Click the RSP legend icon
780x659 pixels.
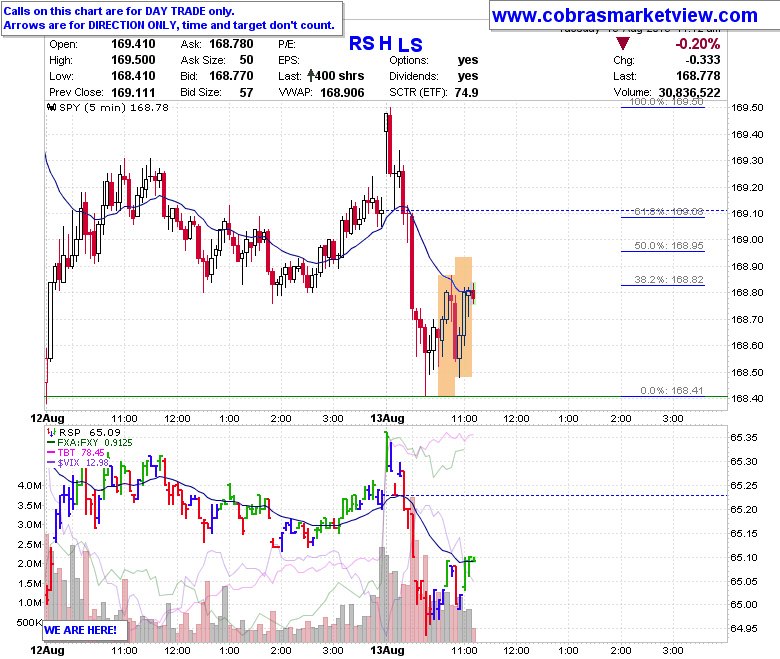pyautogui.click(x=51, y=432)
